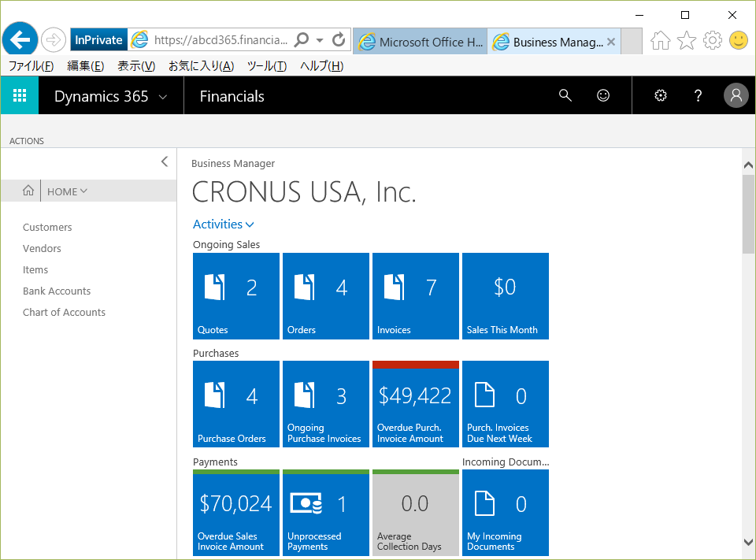Open the Quotes tile
The width and height of the screenshot is (756, 560).
coord(236,296)
